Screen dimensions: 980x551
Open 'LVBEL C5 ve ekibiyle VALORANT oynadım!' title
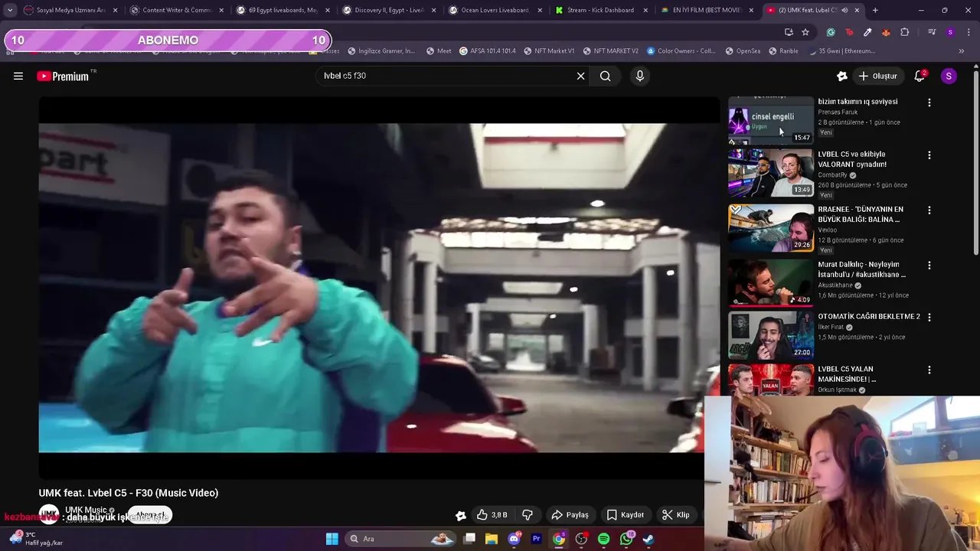pos(852,159)
